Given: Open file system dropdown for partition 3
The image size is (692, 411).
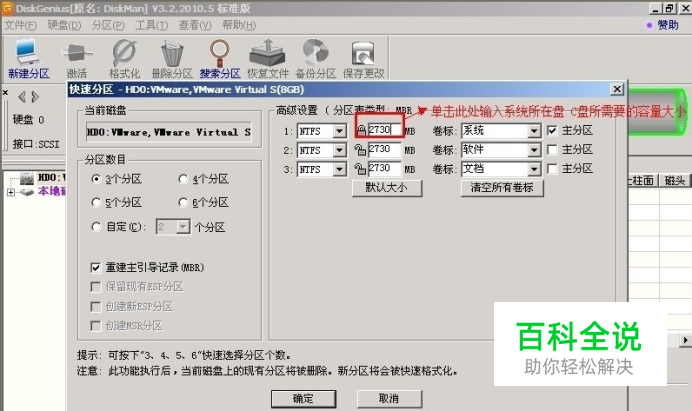Looking at the screenshot, I should coord(339,170).
